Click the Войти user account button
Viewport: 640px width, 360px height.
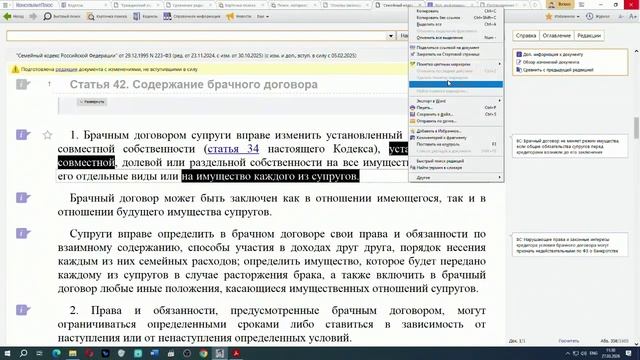(560, 4)
